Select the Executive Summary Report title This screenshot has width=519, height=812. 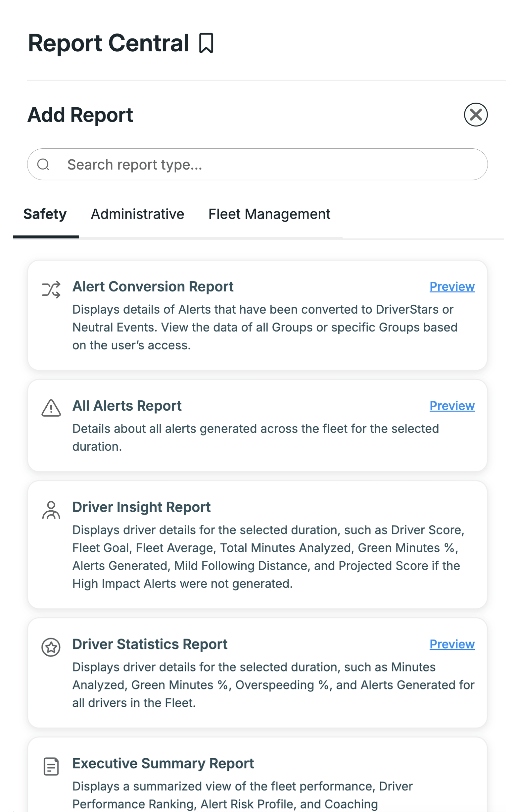(163, 763)
